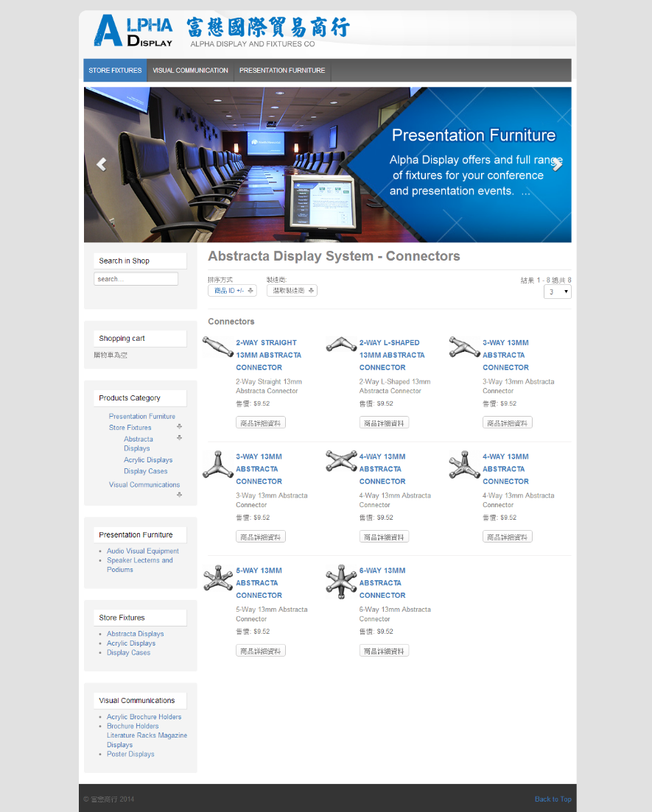The height and width of the screenshot is (812, 652).
Task: Open the sort by product ID dropdown
Action: point(232,291)
